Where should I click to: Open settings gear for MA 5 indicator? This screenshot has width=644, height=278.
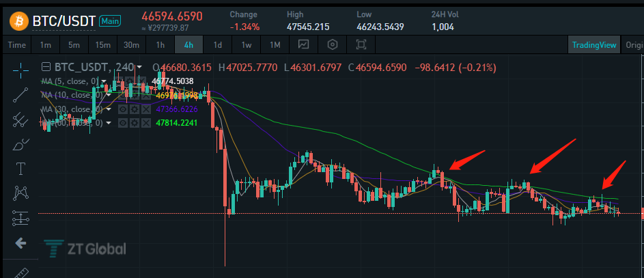(x=130, y=81)
